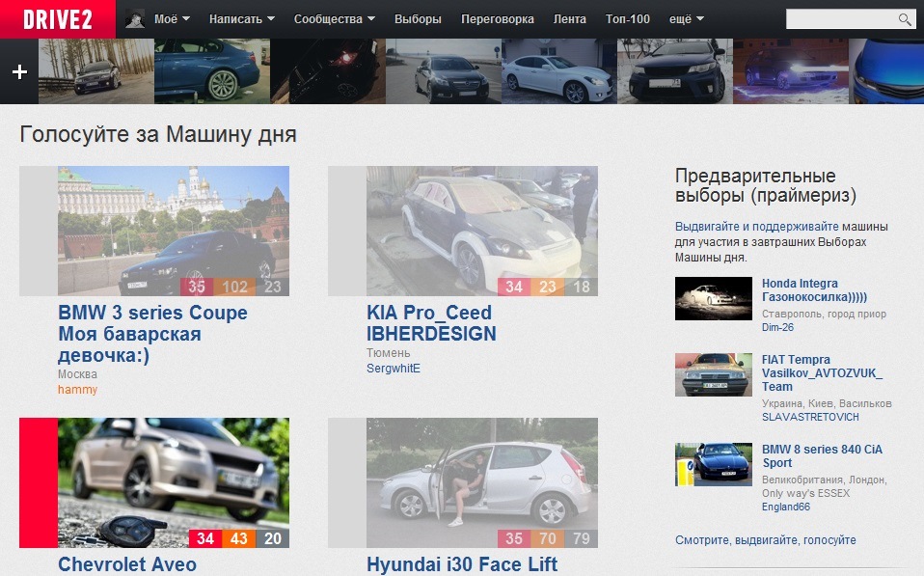This screenshot has height=576, width=924.
Task: Open user SLAVASTRETOVICH profile
Action: tap(810, 417)
